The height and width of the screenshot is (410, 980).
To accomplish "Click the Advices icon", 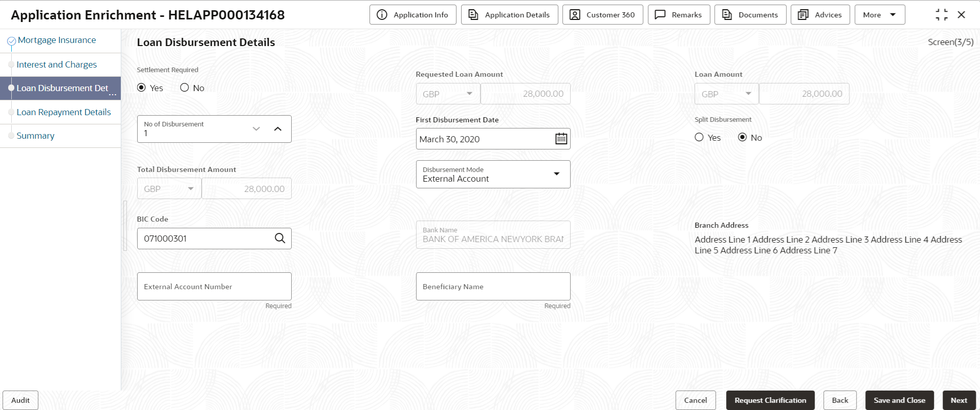I will click(803, 15).
